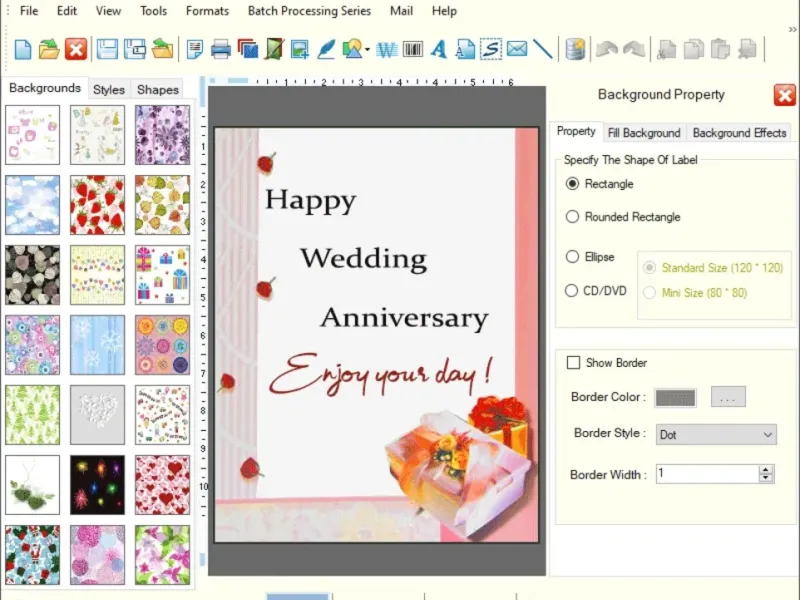Screen dimensions: 800x600
Task: Increase Border Width with up arrow
Action: [x=766, y=469]
